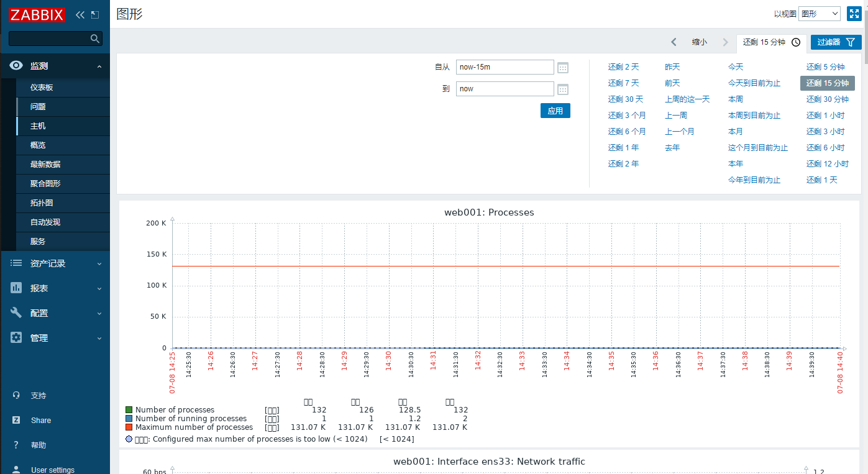Select the 昨天 time range
Screen dimensions: 868x474
[672, 67]
